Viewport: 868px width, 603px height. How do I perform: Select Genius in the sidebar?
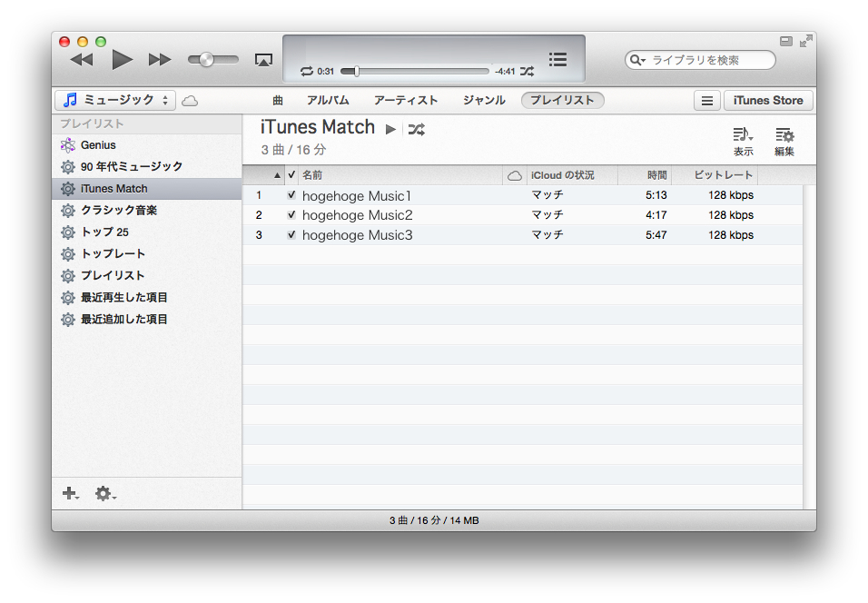coord(147,145)
